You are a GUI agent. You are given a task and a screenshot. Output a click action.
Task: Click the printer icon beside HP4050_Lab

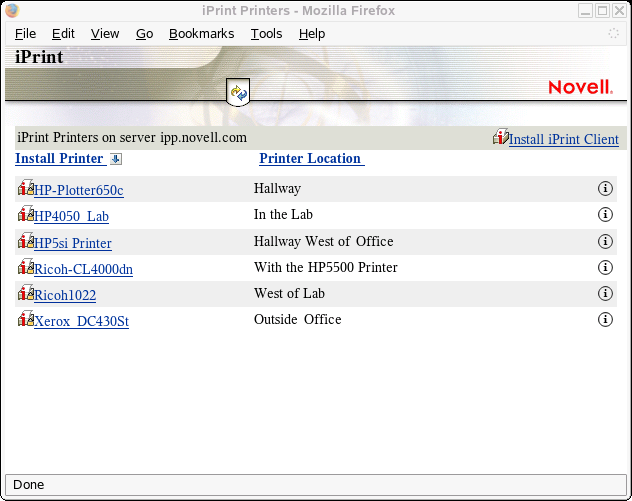coord(26,214)
